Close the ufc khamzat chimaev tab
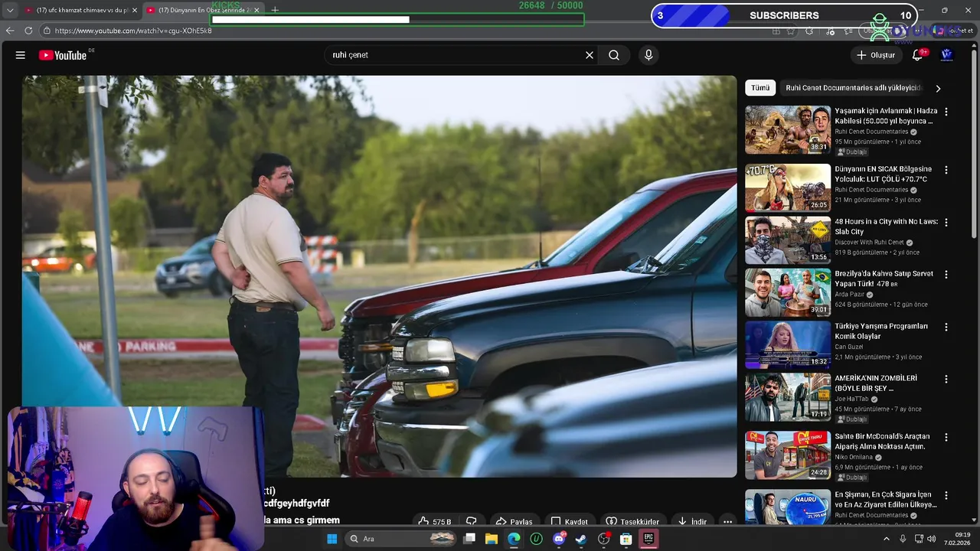 (x=134, y=10)
